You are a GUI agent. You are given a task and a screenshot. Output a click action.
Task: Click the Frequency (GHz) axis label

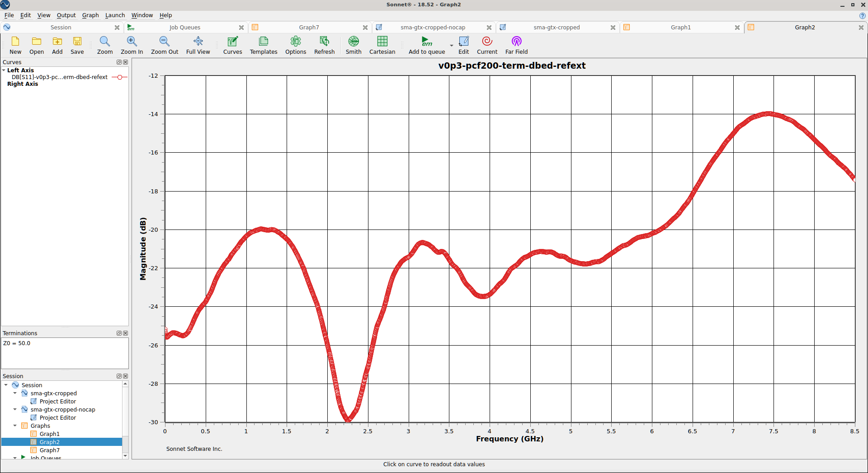coord(509,439)
